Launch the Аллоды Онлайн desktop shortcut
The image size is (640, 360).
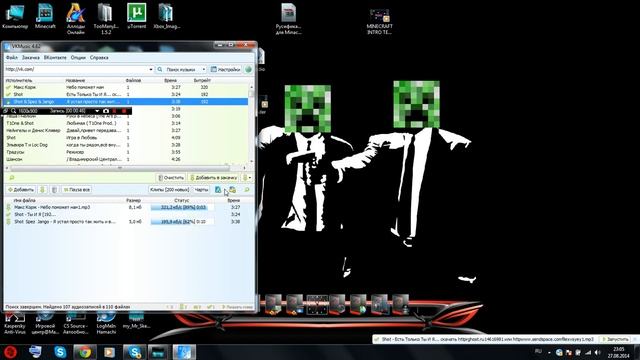point(76,18)
